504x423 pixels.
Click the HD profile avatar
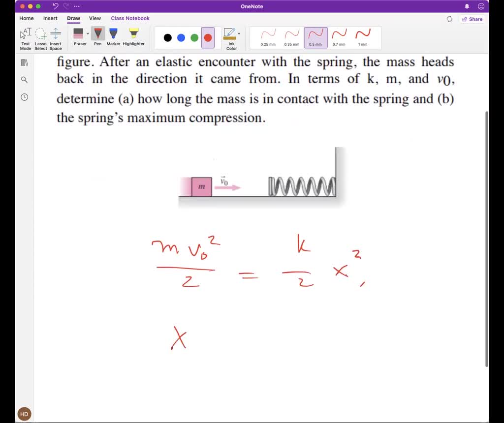click(24, 414)
